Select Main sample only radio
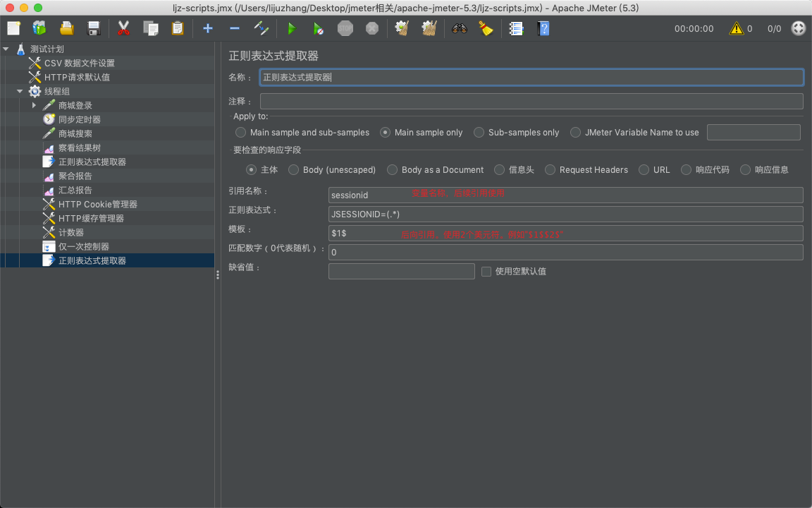Viewport: 812px width, 508px height. tap(385, 132)
